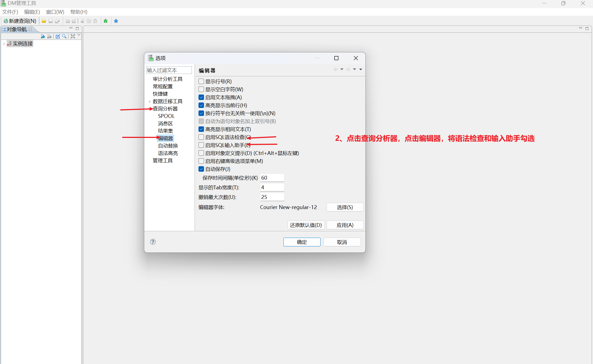Click 确定 button
The image size is (593, 364).
(302, 242)
